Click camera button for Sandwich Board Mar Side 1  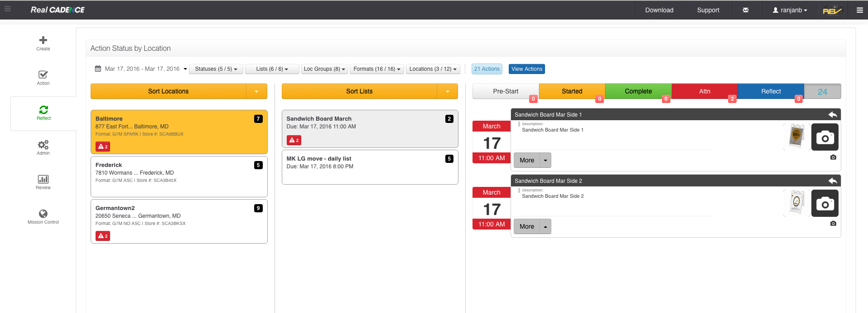[825, 137]
